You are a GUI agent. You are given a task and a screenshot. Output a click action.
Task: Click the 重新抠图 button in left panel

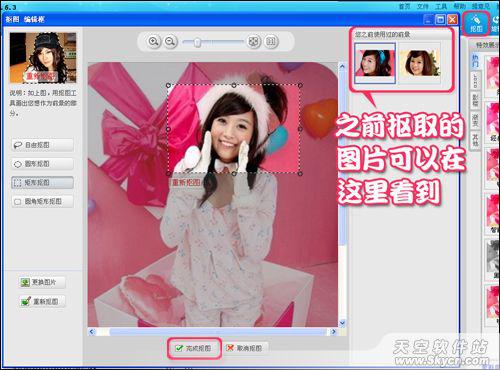click(42, 302)
